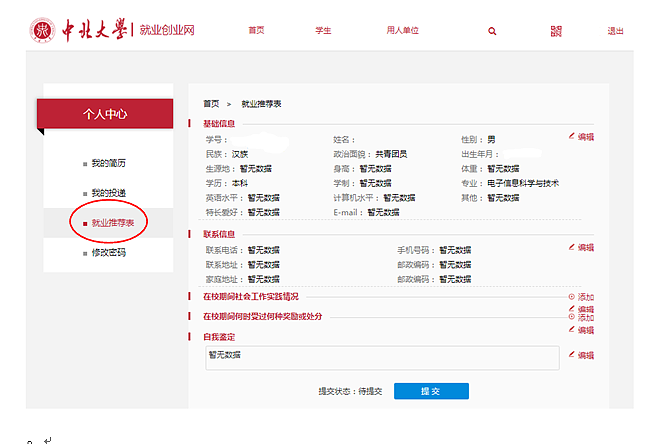Image resolution: width=665 pixels, height=444 pixels.
Task: Click the 身高 暂无数据 value
Action: [x=375, y=169]
